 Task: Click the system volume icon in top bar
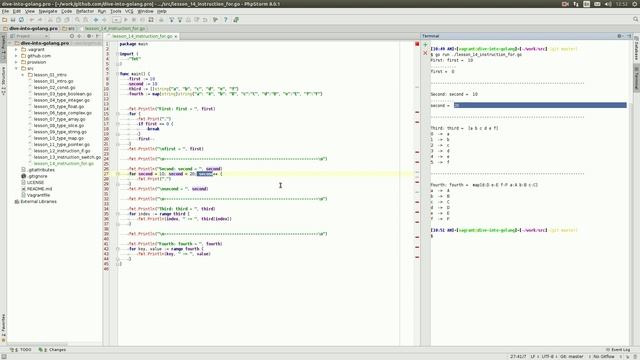click(608, 4)
